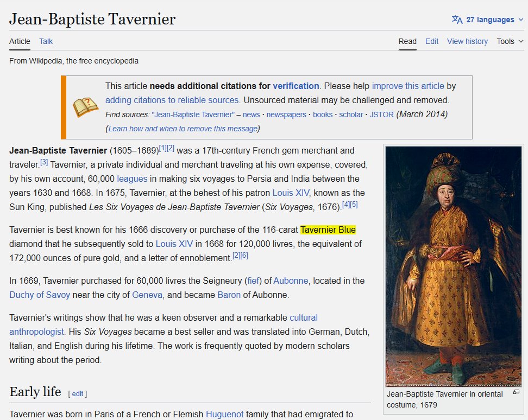Open the Duchy of Savoy link
The image size is (528, 420).
[40, 295]
